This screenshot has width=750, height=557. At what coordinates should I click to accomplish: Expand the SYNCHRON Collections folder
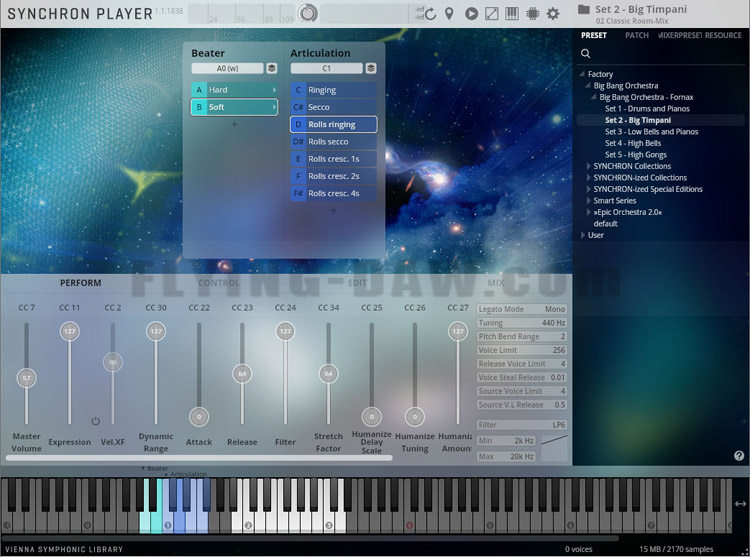(589, 166)
